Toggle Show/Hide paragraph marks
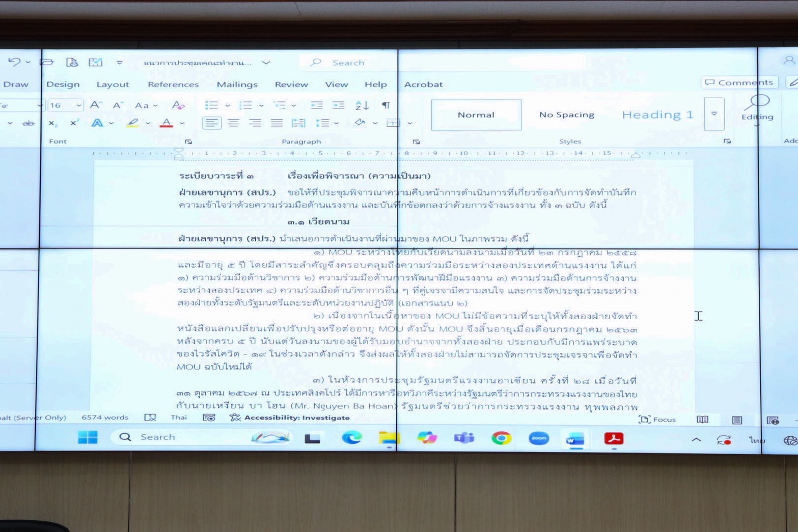This screenshot has height=532, width=798. pyautogui.click(x=386, y=105)
